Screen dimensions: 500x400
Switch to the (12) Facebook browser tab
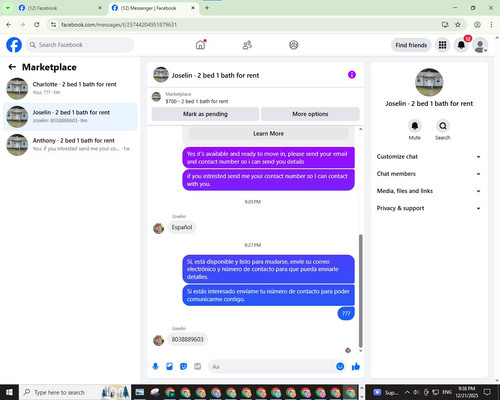[60, 8]
